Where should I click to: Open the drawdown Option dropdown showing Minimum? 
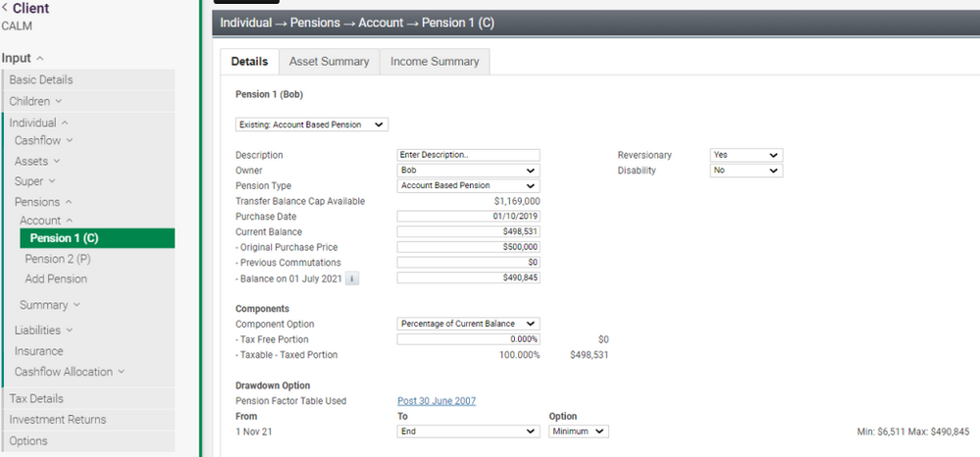click(x=579, y=432)
